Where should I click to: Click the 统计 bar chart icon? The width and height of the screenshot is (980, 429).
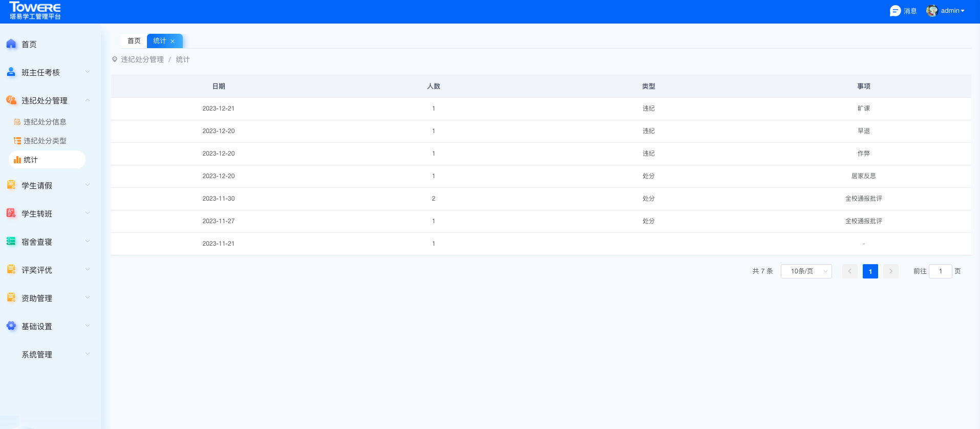coord(17,160)
